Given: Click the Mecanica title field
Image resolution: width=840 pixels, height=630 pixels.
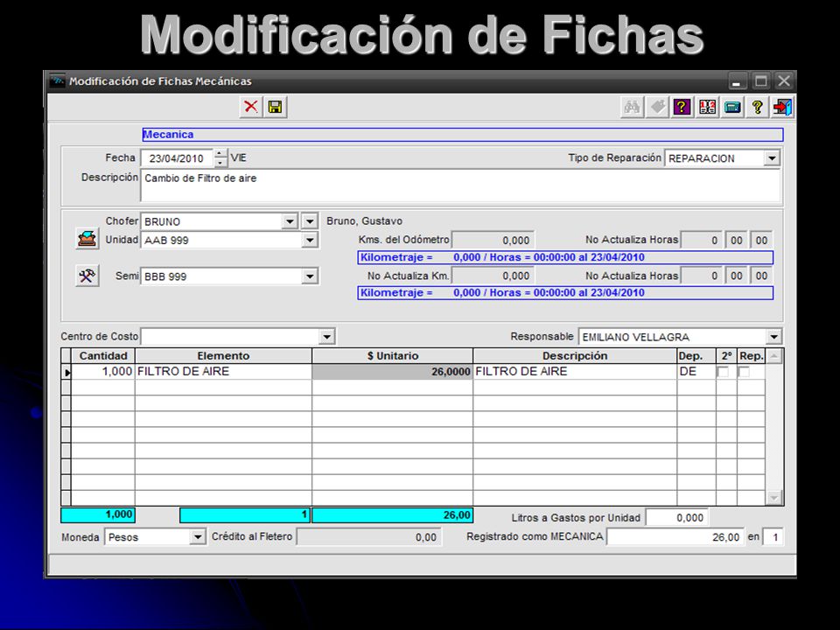Looking at the screenshot, I should [x=463, y=135].
